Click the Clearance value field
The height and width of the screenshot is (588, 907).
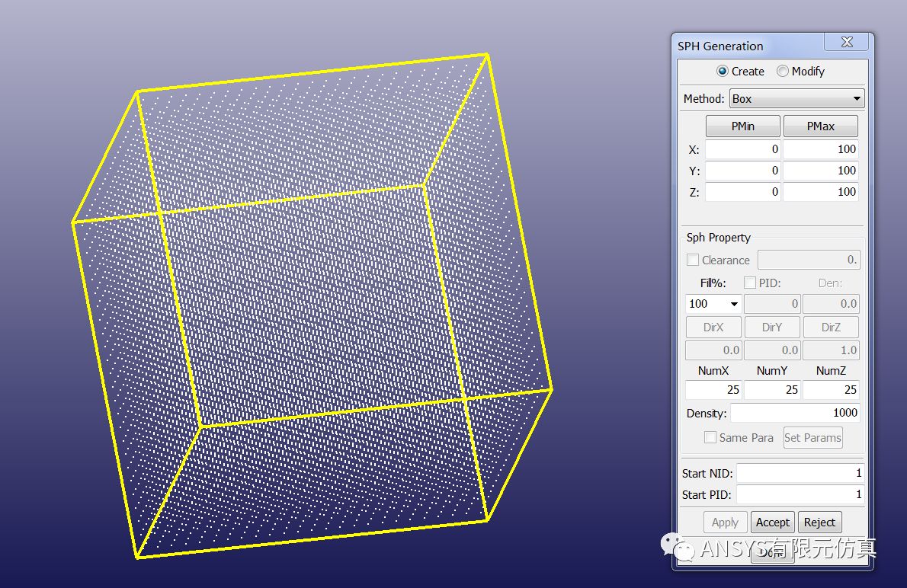pos(809,260)
